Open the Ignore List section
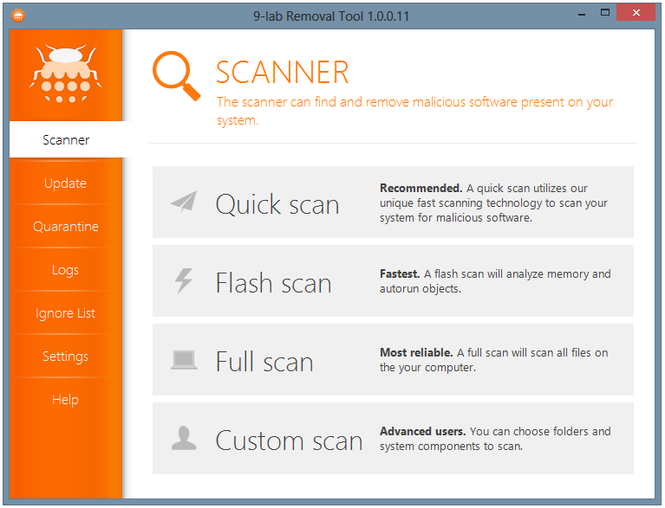 pos(66,313)
